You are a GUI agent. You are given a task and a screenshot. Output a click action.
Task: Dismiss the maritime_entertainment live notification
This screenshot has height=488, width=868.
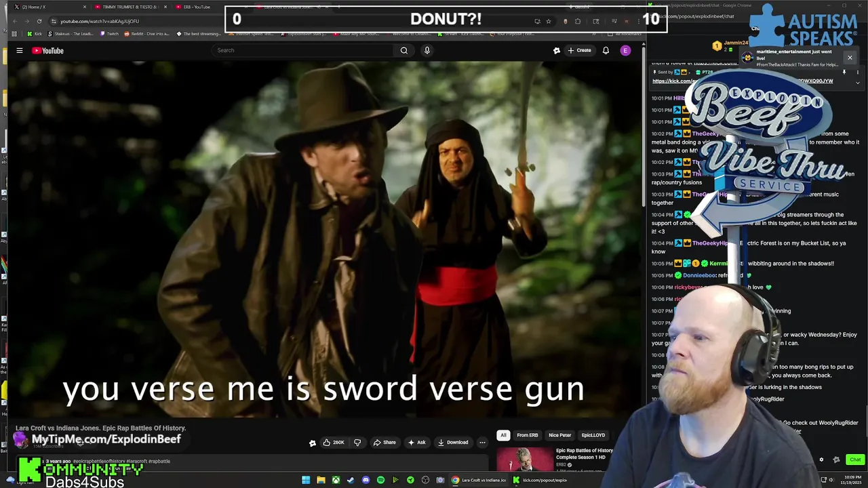850,58
